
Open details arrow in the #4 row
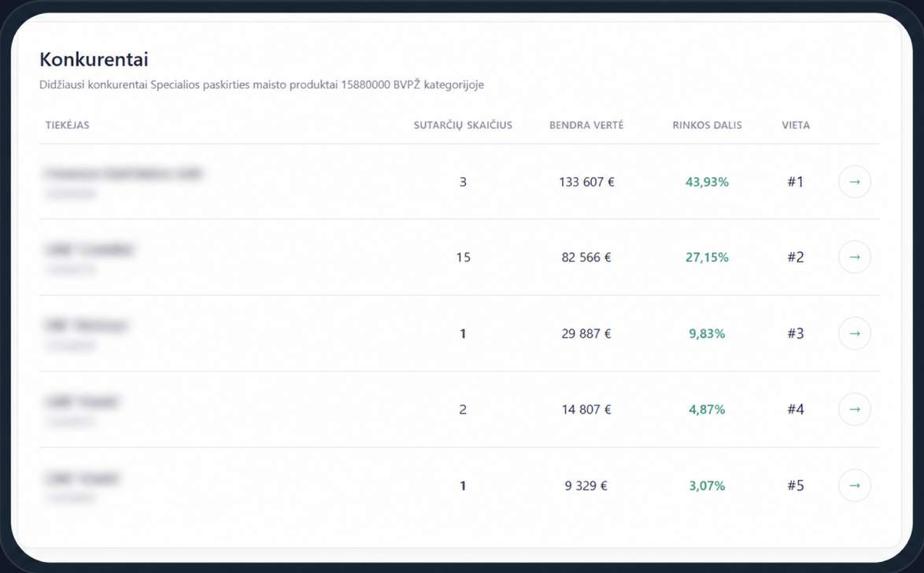coord(855,409)
